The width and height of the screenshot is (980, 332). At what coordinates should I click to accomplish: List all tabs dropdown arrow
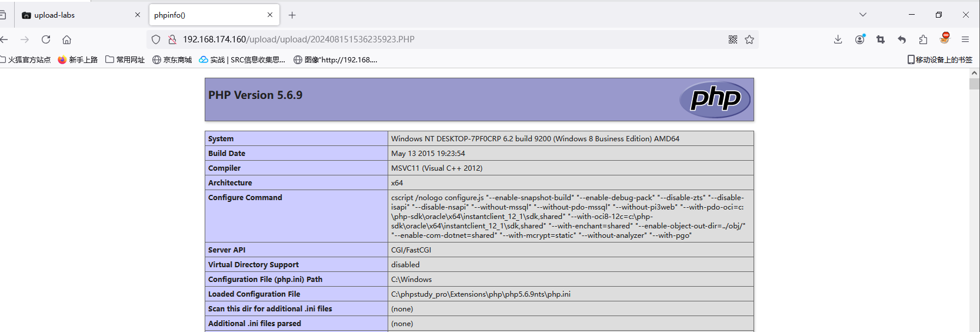point(863,15)
